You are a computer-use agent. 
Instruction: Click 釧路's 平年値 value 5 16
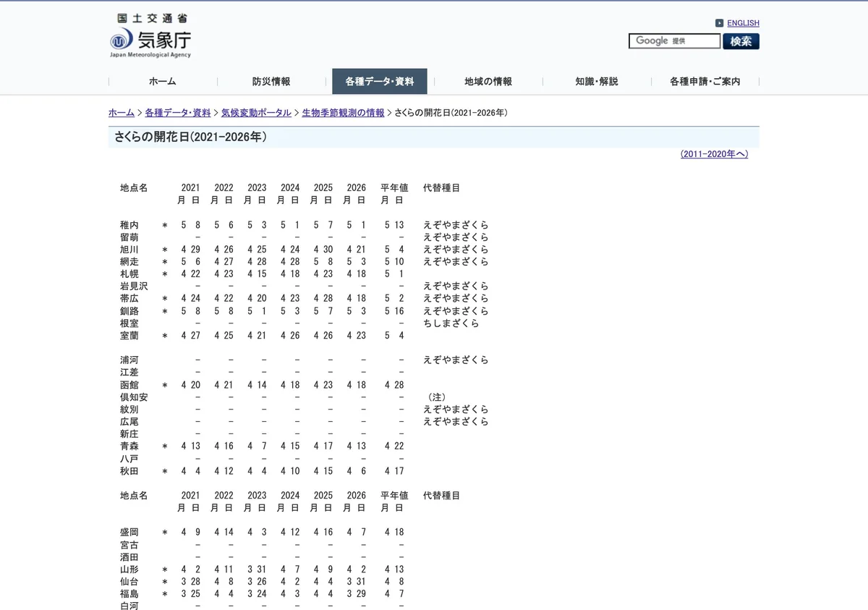pyautogui.click(x=394, y=311)
